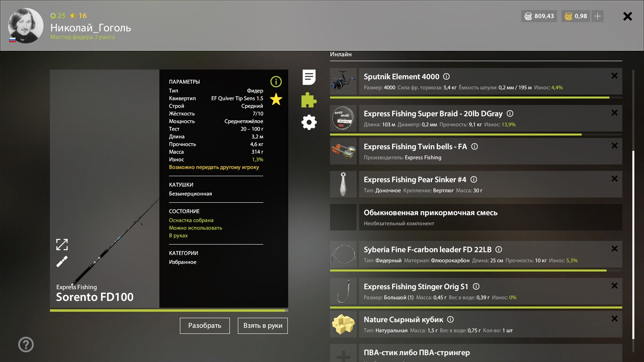Open player avatar of Николай_Гоголь
The height and width of the screenshot is (362, 644).
[x=26, y=26]
